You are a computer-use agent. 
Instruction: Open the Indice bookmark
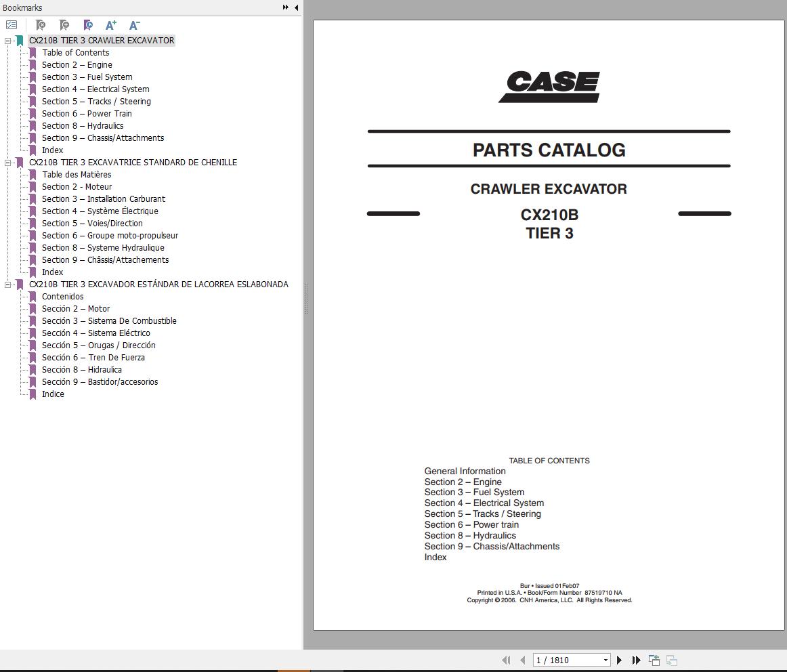click(53, 394)
